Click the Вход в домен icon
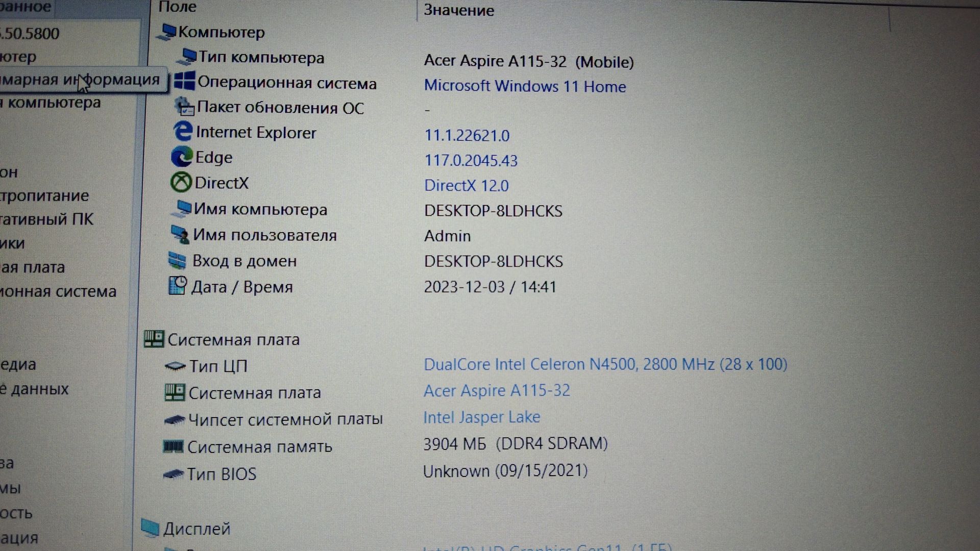 (x=177, y=260)
